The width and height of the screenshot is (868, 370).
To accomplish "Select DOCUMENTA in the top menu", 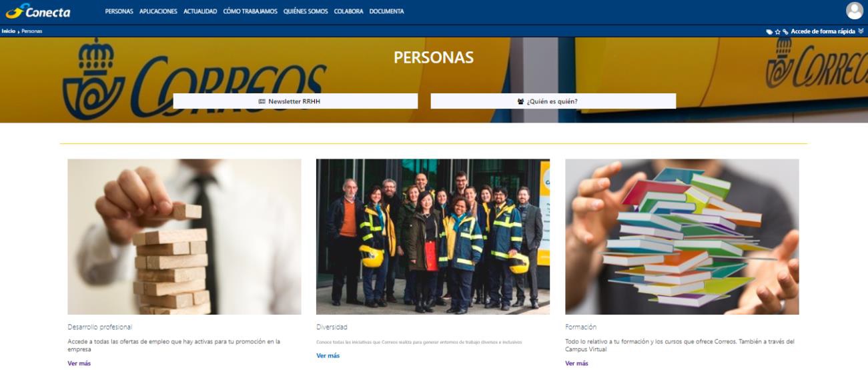I will [386, 11].
